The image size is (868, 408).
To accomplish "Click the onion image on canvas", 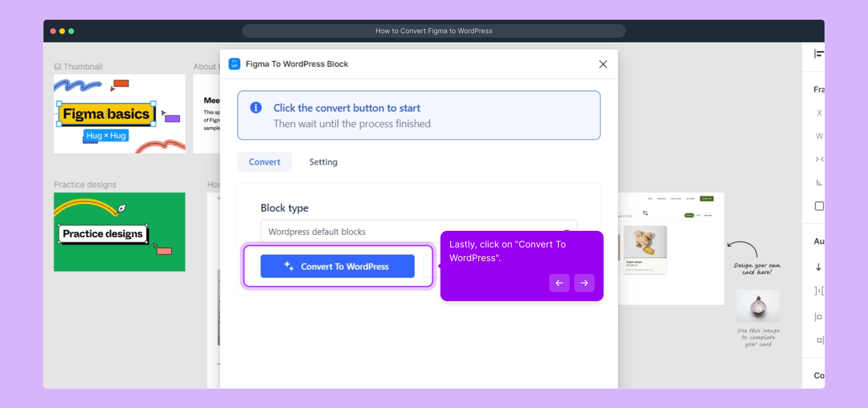I will tap(758, 306).
